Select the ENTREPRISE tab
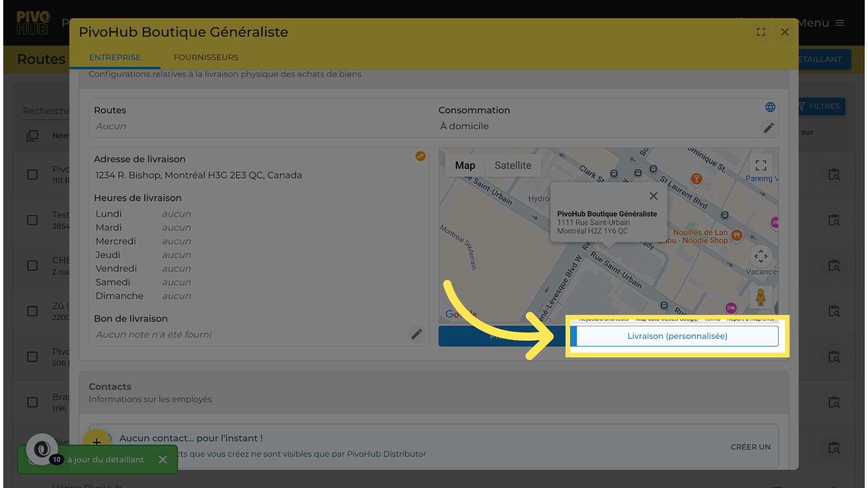 click(x=115, y=57)
